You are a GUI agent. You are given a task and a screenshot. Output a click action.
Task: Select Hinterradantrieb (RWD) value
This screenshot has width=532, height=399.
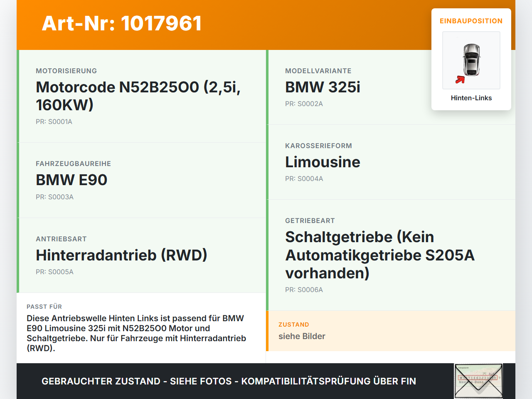(x=121, y=255)
